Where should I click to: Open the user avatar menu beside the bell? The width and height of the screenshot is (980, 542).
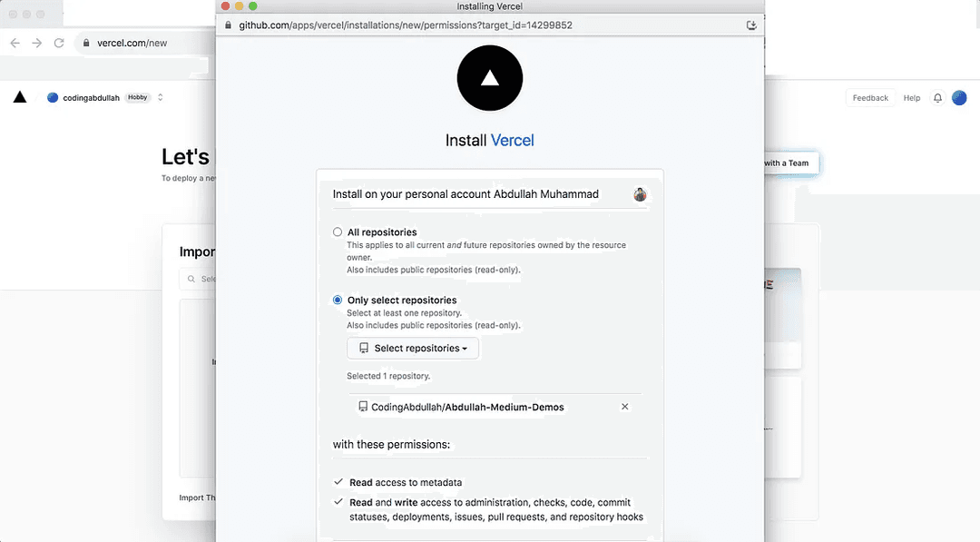pyautogui.click(x=959, y=98)
